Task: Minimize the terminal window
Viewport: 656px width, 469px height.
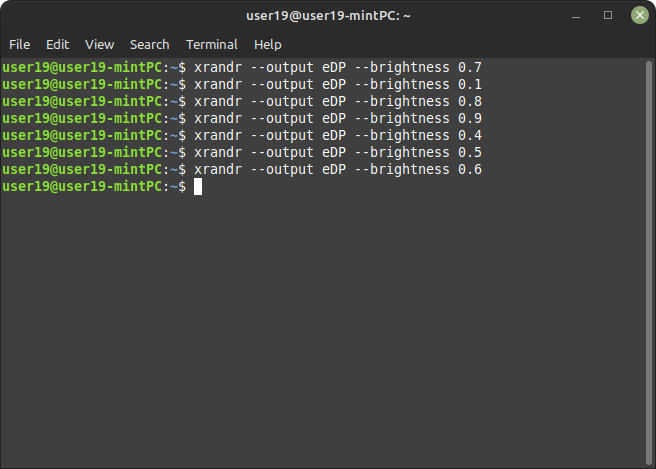Action: click(577, 15)
